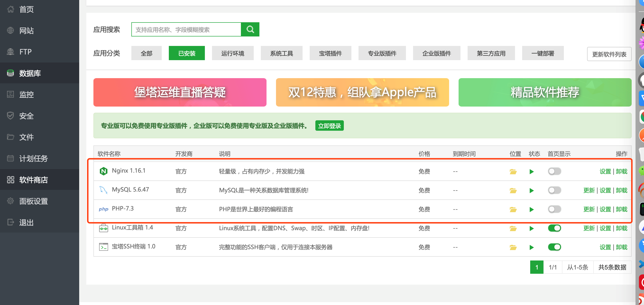The image size is (644, 305).
Task: Open Linux工具箱 folder location icon
Action: (513, 228)
